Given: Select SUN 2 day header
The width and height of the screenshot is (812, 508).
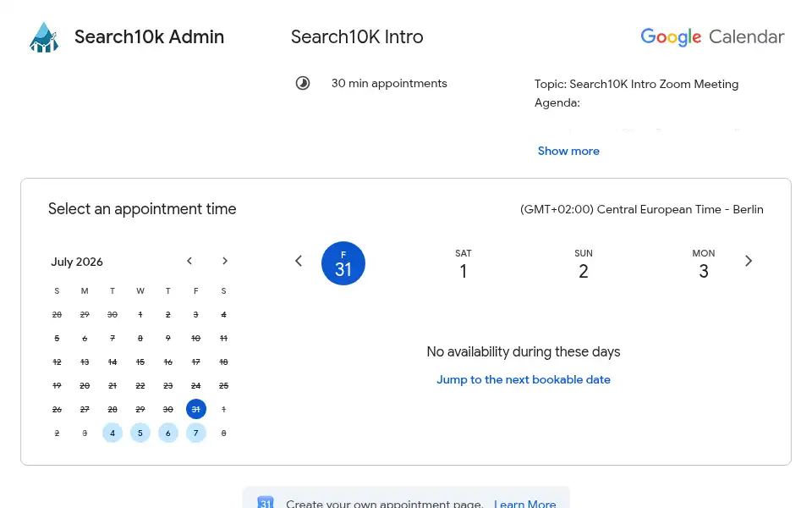Looking at the screenshot, I should pyautogui.click(x=584, y=264).
